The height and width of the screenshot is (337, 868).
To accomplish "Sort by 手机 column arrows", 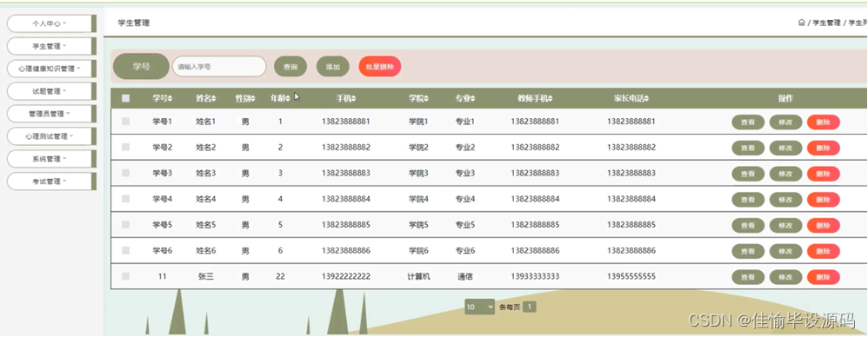I will point(353,99).
